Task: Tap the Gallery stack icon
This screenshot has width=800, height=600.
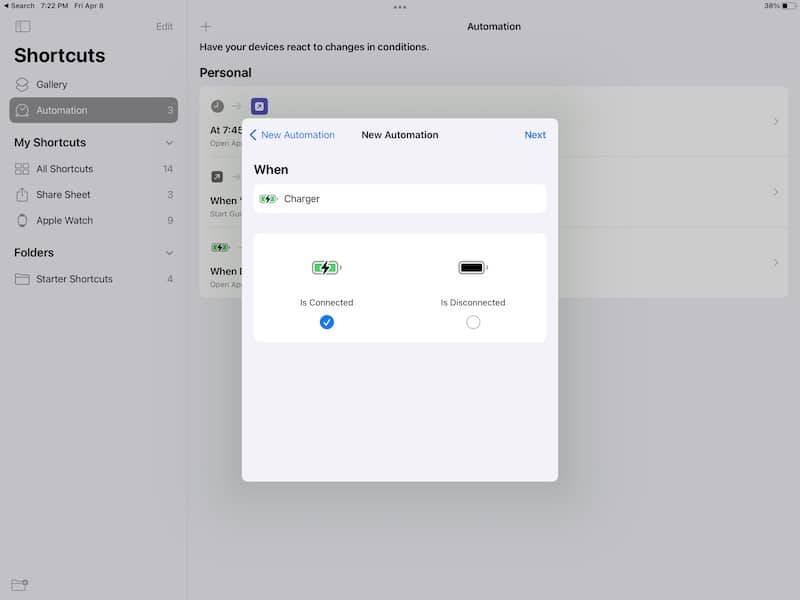Action: 22,85
